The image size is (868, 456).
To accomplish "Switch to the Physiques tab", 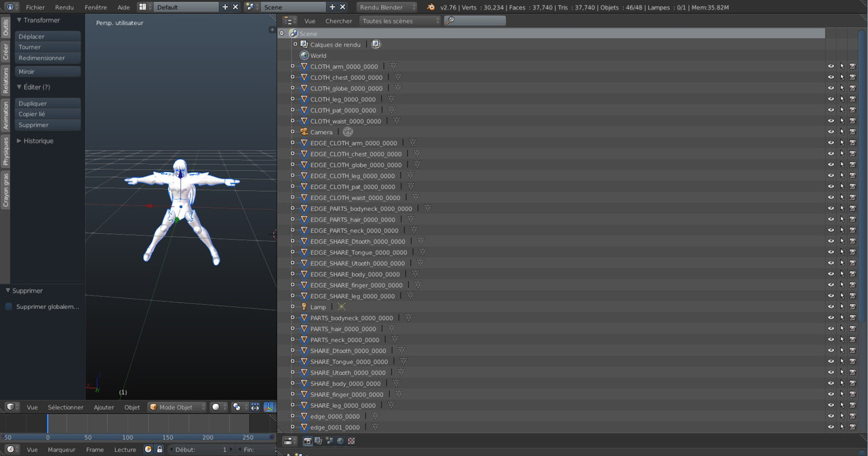I will tap(5, 151).
